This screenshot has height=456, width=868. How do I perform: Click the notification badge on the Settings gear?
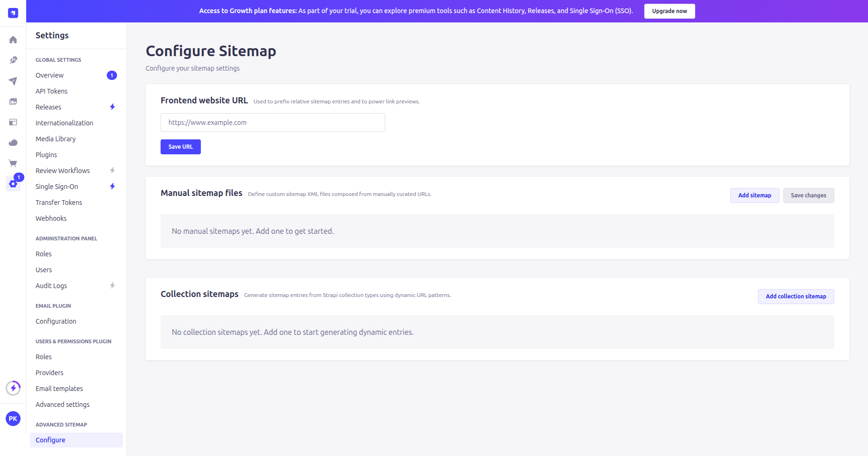tap(19, 177)
